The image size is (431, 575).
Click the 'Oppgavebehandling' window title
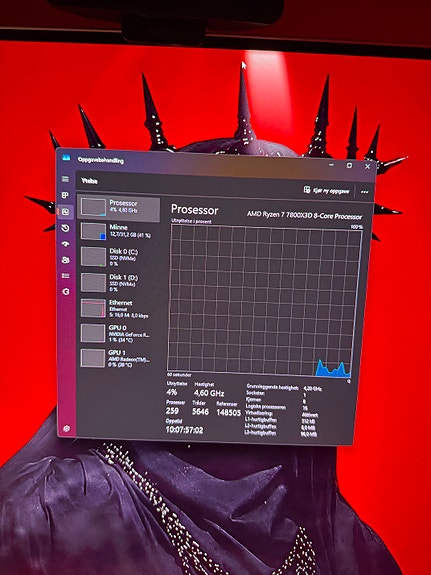point(101,160)
